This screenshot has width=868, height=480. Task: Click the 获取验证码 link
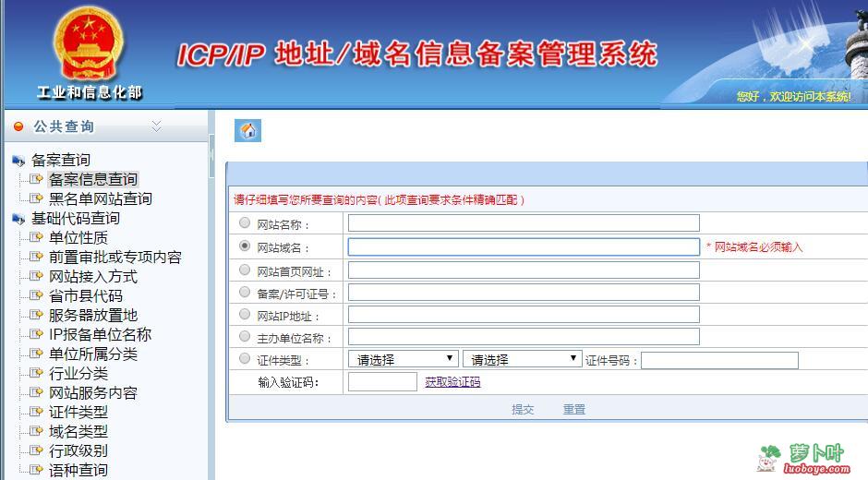[x=452, y=382]
